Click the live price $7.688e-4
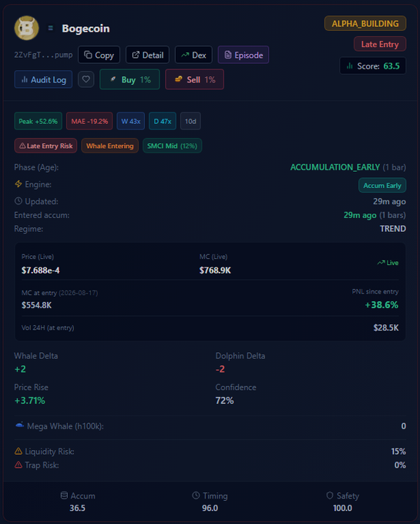The width and height of the screenshot is (420, 524). pyautogui.click(x=40, y=270)
